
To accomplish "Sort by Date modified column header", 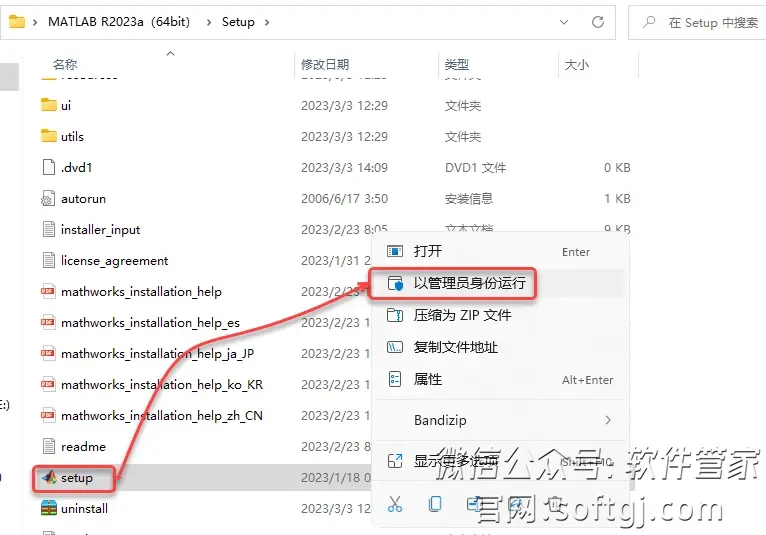I will coord(325,64).
